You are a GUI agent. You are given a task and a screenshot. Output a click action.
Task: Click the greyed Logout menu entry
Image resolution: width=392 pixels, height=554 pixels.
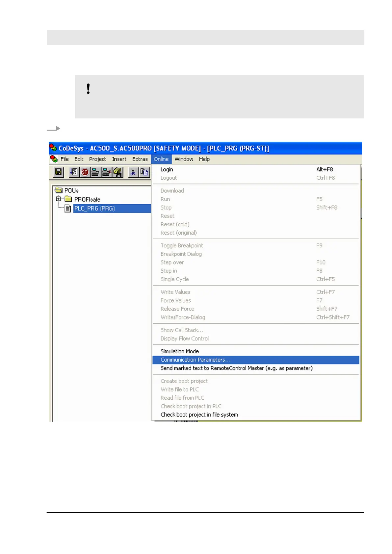click(256, 178)
